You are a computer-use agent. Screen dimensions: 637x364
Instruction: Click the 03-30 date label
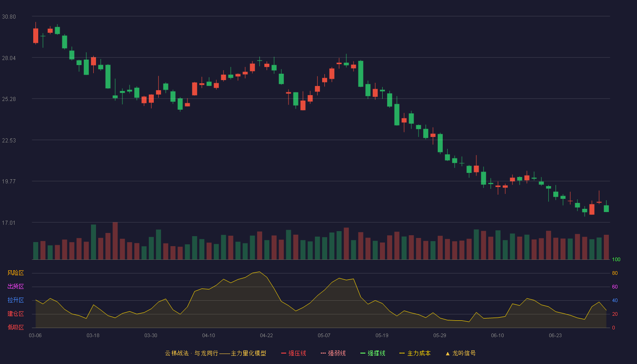point(151,335)
